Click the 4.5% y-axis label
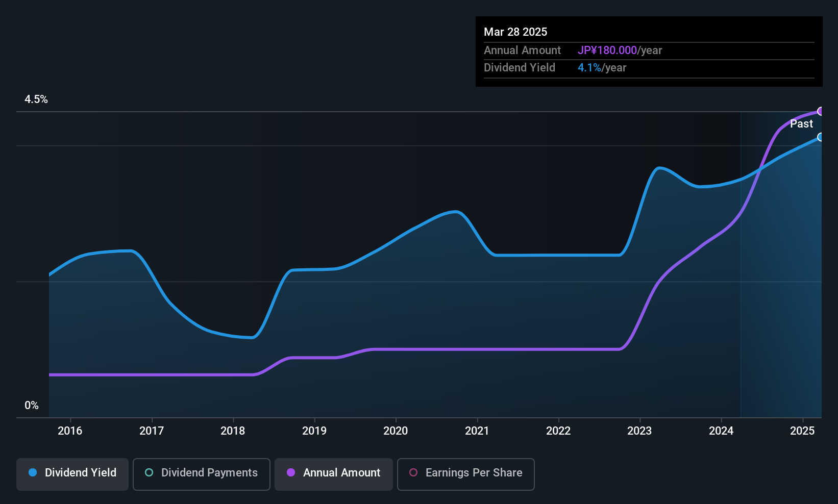The height and width of the screenshot is (504, 838). coord(36,99)
